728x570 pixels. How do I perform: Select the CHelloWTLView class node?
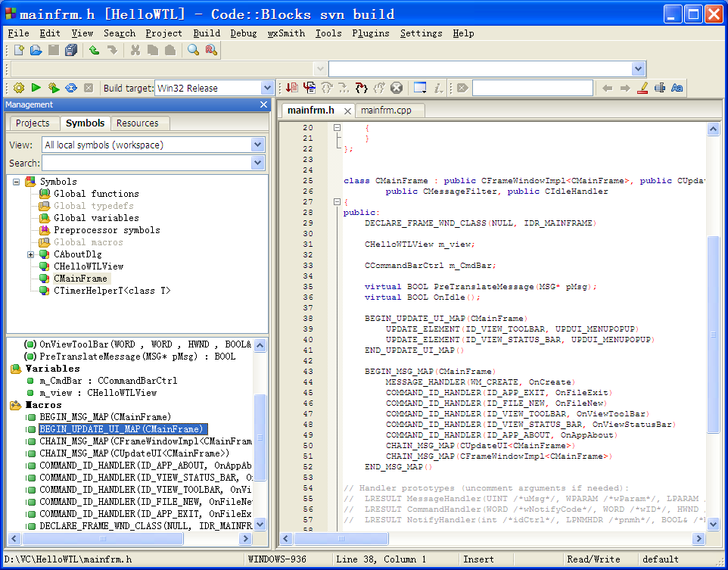click(x=89, y=266)
